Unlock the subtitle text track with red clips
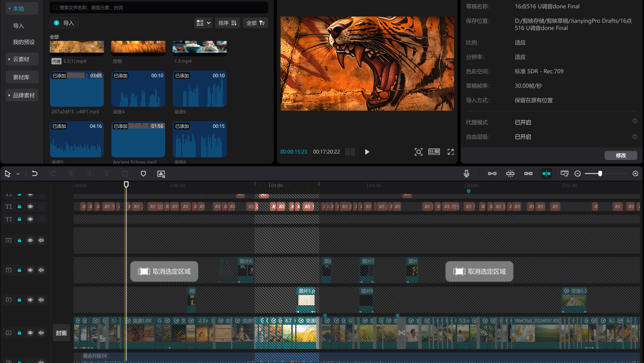 [x=19, y=207]
